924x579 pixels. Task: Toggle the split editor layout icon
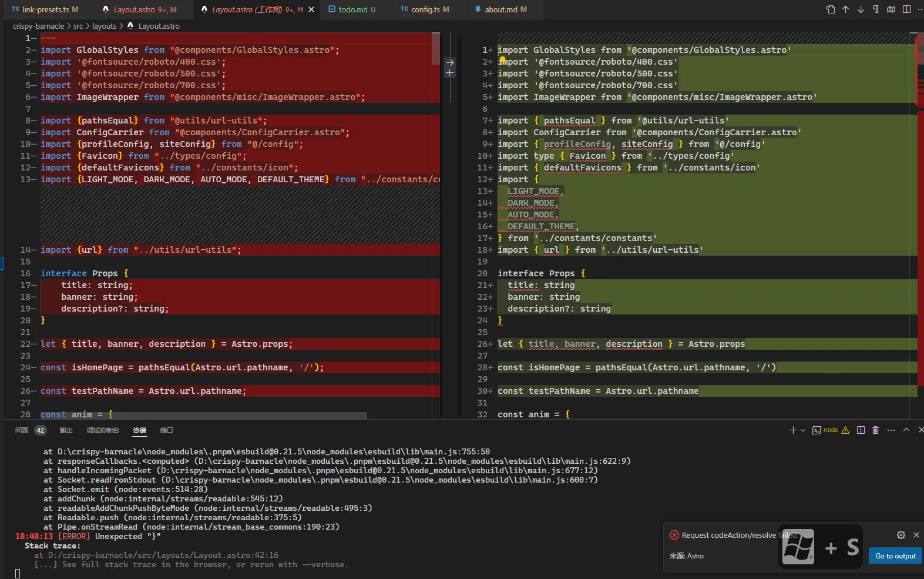[x=906, y=9]
